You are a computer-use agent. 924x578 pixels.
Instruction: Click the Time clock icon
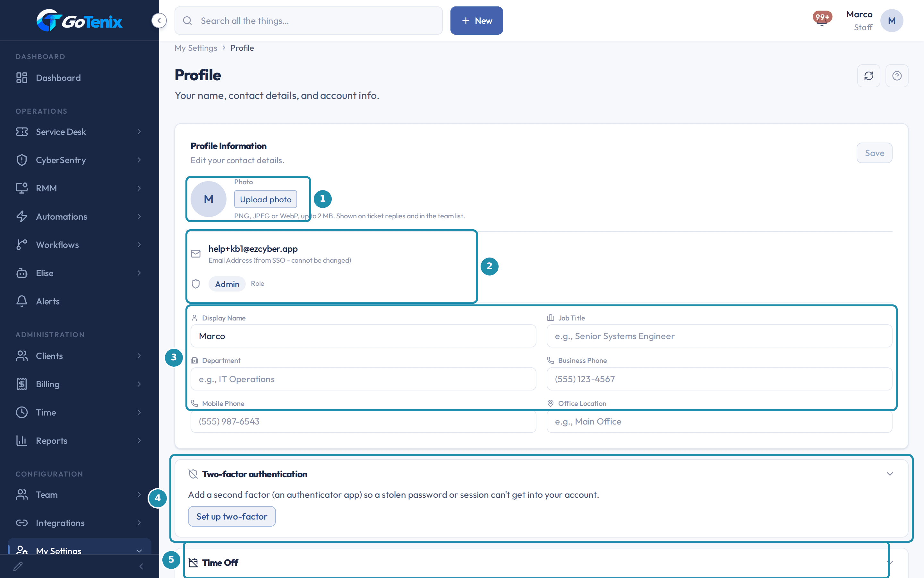click(22, 413)
